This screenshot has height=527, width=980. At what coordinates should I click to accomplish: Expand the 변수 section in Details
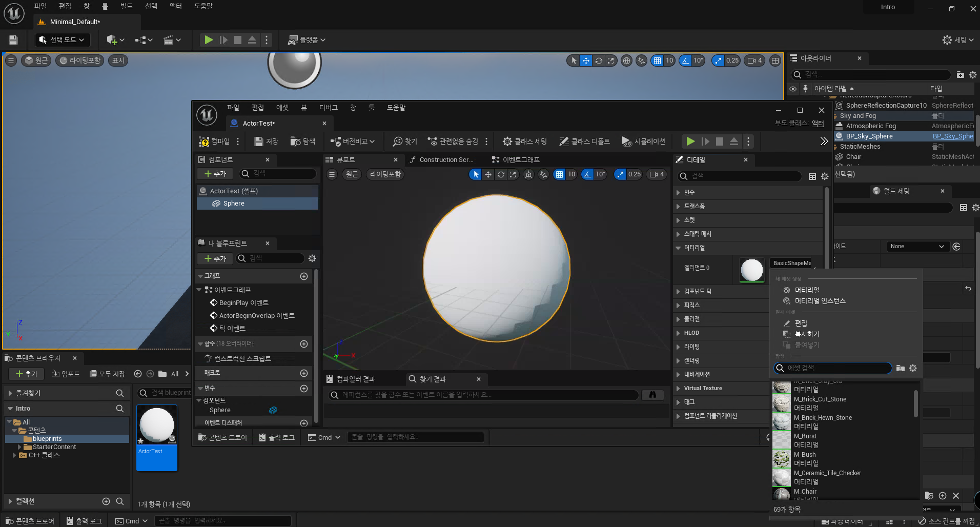(679, 193)
